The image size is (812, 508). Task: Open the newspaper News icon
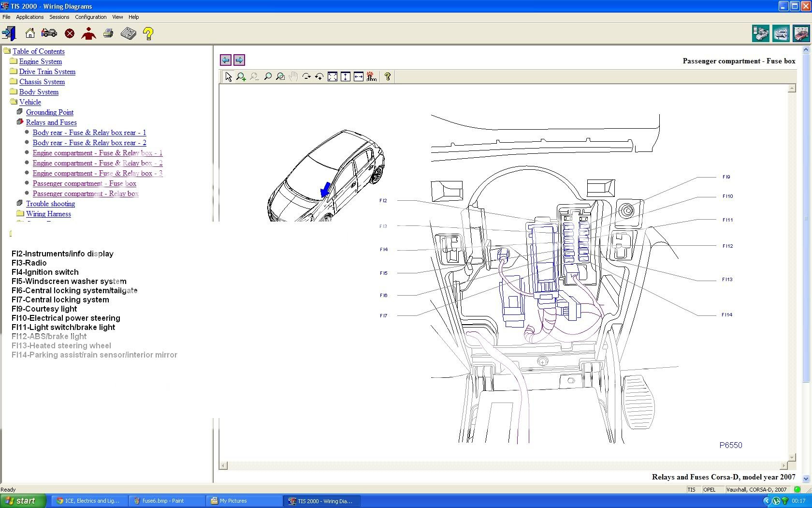[129, 33]
